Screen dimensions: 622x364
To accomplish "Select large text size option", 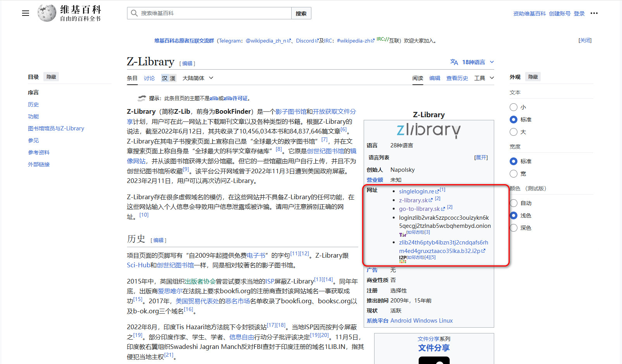I will [x=514, y=132].
